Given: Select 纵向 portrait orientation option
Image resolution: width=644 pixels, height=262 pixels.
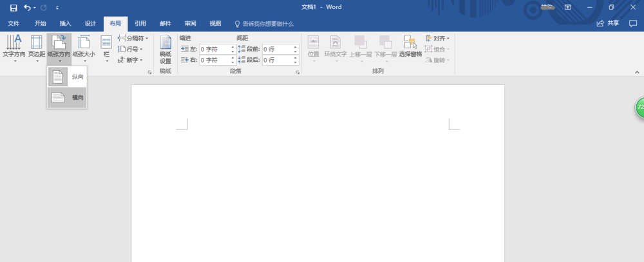Looking at the screenshot, I should point(67,77).
